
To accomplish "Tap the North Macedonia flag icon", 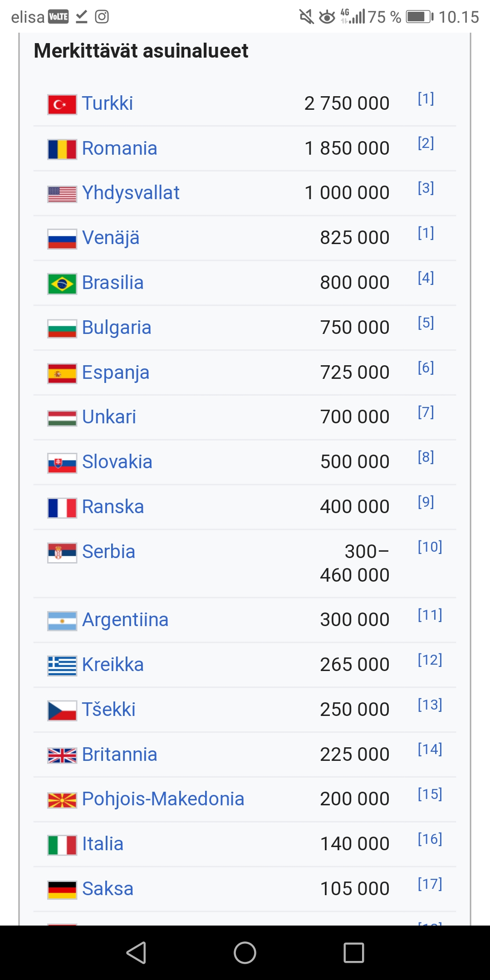I will click(62, 800).
